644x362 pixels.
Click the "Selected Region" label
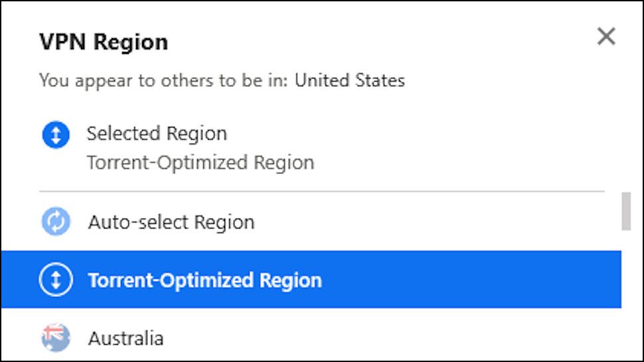pos(157,134)
